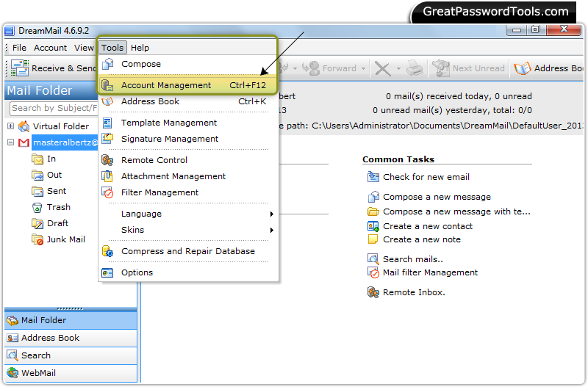Open the Delete dropdown arrow
588x387 pixels.
(x=398, y=68)
